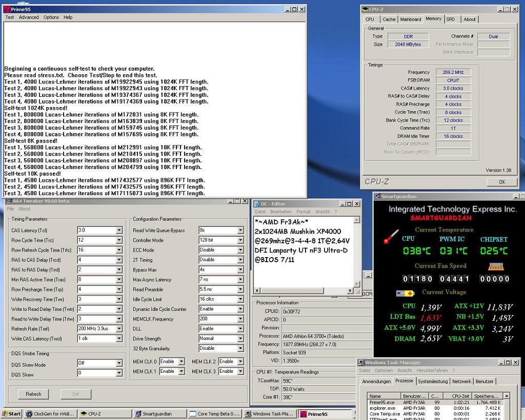Select Windows Task-Manager taskbar button
The width and height of the screenshot is (525, 420).
click(270, 414)
